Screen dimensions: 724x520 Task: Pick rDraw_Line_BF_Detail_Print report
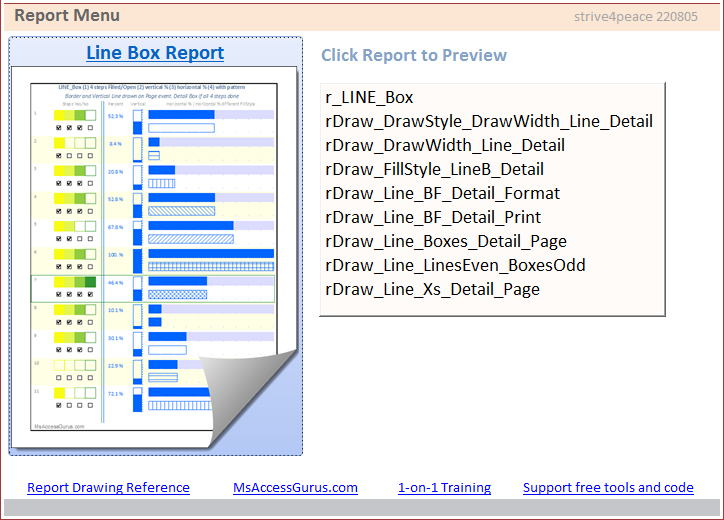[x=492, y=218]
